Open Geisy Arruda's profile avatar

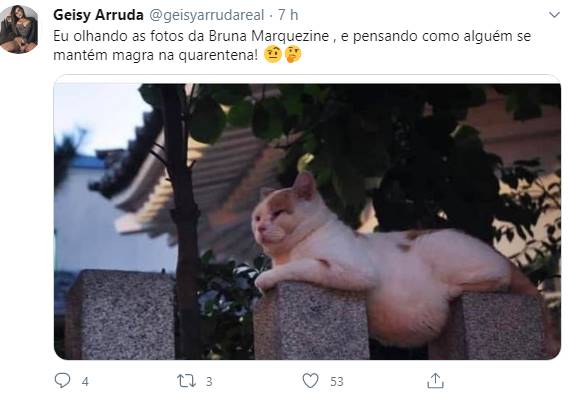tap(19, 29)
